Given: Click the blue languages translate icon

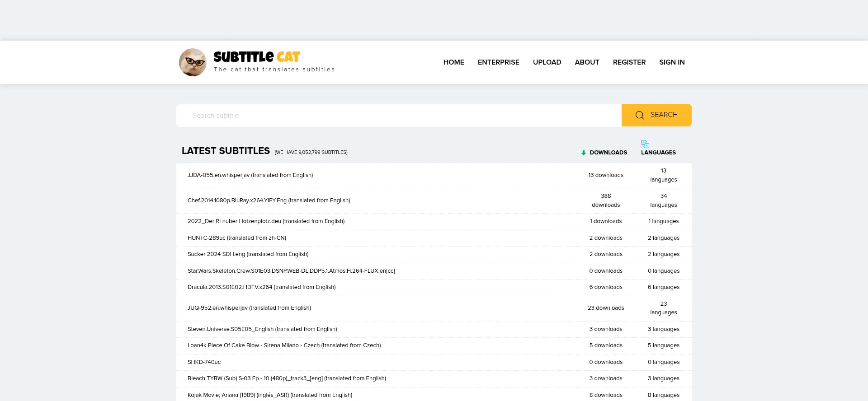Looking at the screenshot, I should tap(645, 144).
